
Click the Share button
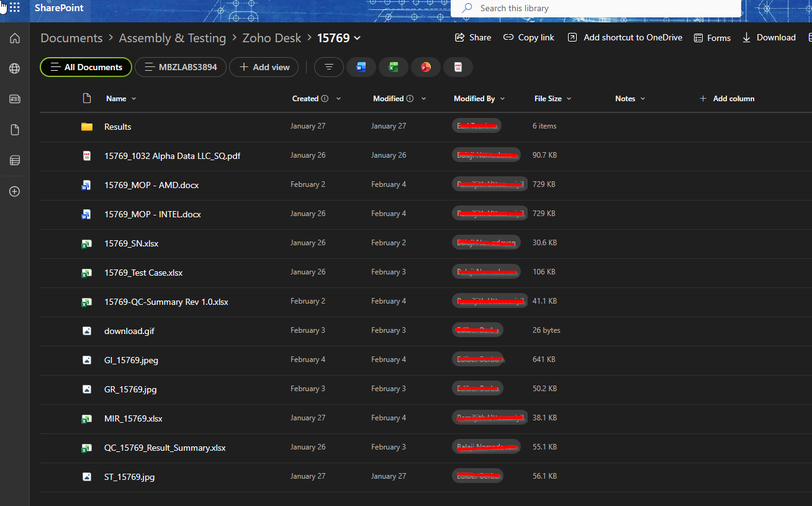pyautogui.click(x=473, y=38)
